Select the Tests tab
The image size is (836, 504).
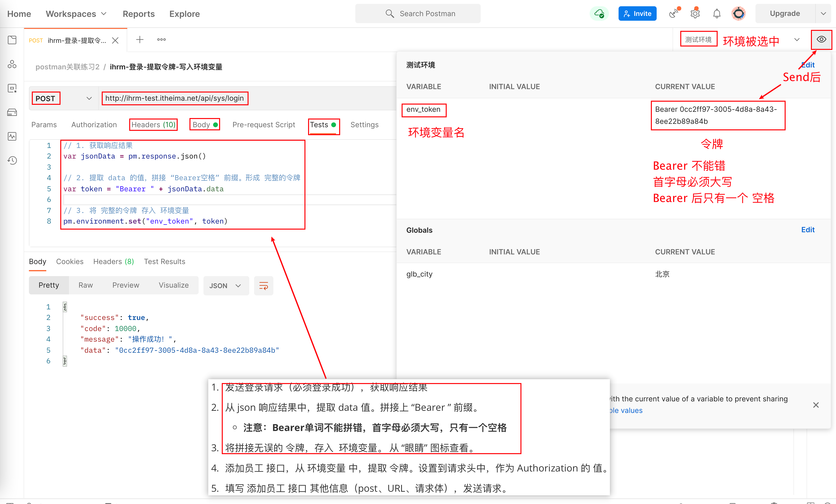click(323, 125)
